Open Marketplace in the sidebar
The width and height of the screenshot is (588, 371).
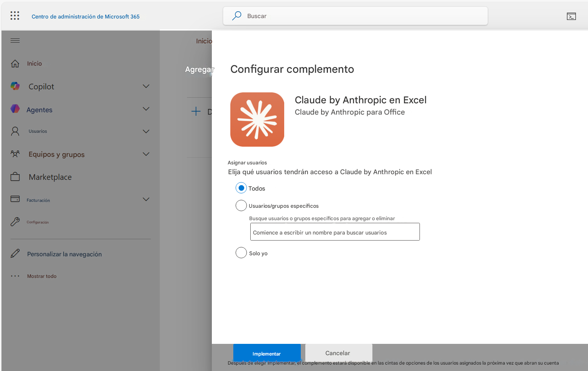coord(50,177)
